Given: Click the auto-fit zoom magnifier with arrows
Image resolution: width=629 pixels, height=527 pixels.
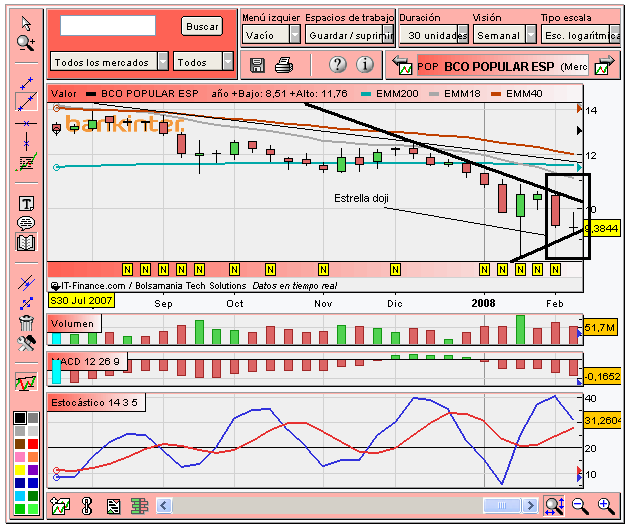Looking at the screenshot, I should point(554,506).
